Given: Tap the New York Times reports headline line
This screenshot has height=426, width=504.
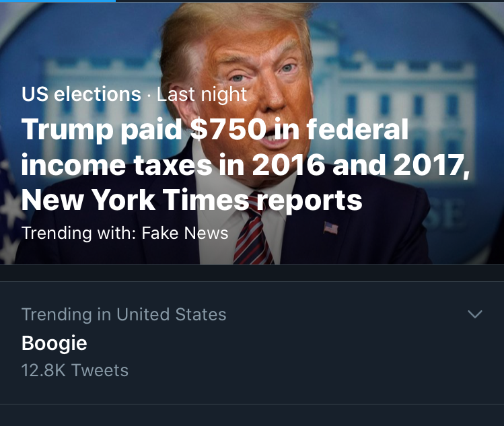Looking at the screenshot, I should click(192, 200).
